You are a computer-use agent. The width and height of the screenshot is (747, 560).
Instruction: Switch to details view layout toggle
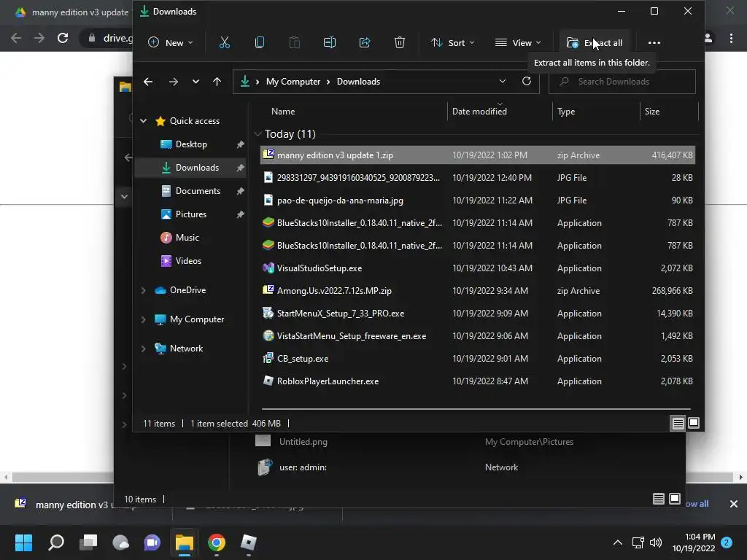(678, 424)
